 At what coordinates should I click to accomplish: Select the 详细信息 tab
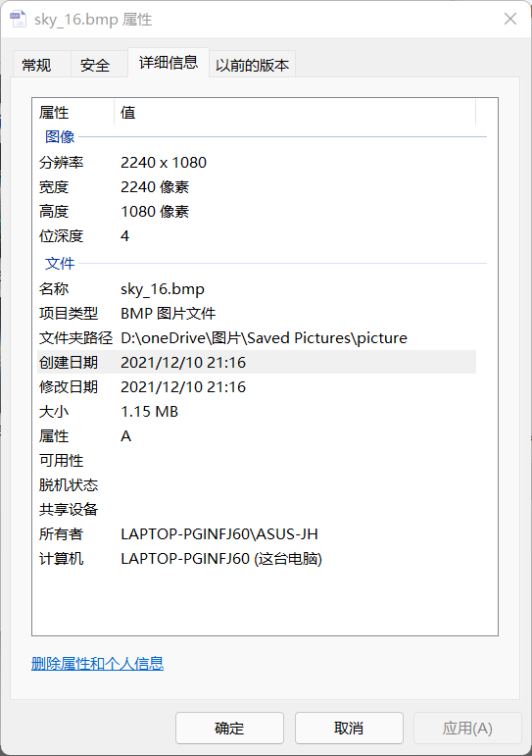[x=169, y=62]
